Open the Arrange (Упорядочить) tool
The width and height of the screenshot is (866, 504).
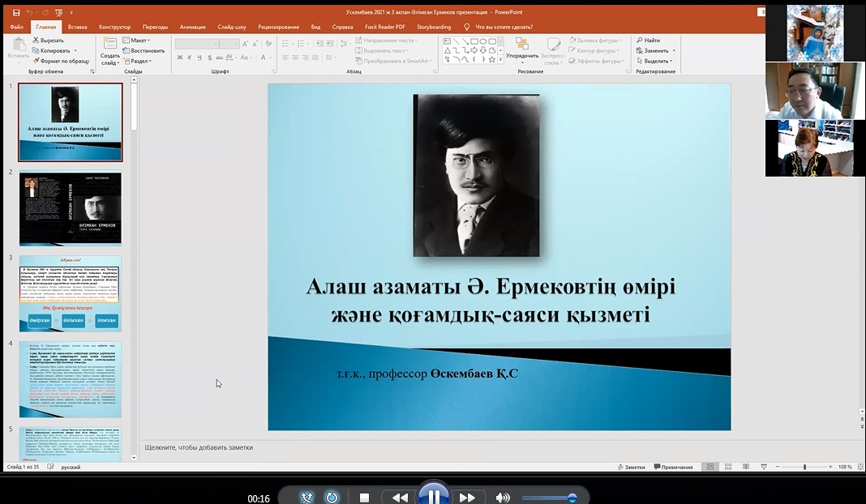tap(522, 50)
